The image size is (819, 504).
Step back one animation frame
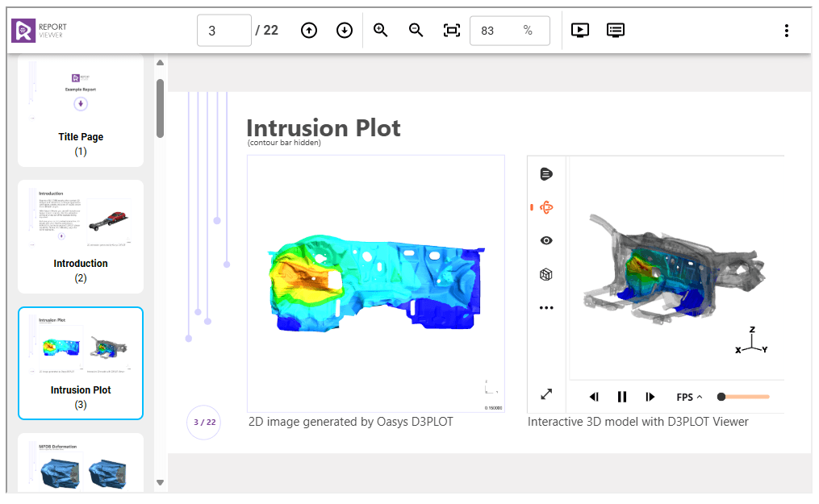click(x=594, y=397)
